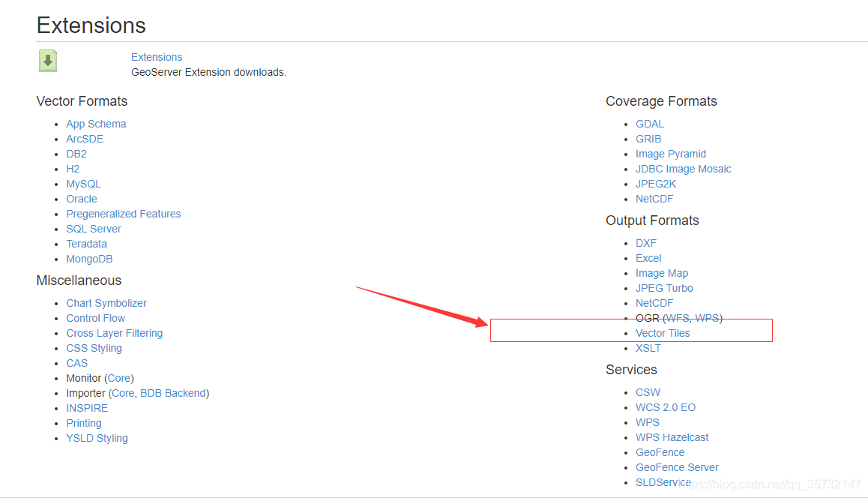Select the JPEG Turbo link
This screenshot has width=868, height=498.
click(x=663, y=288)
